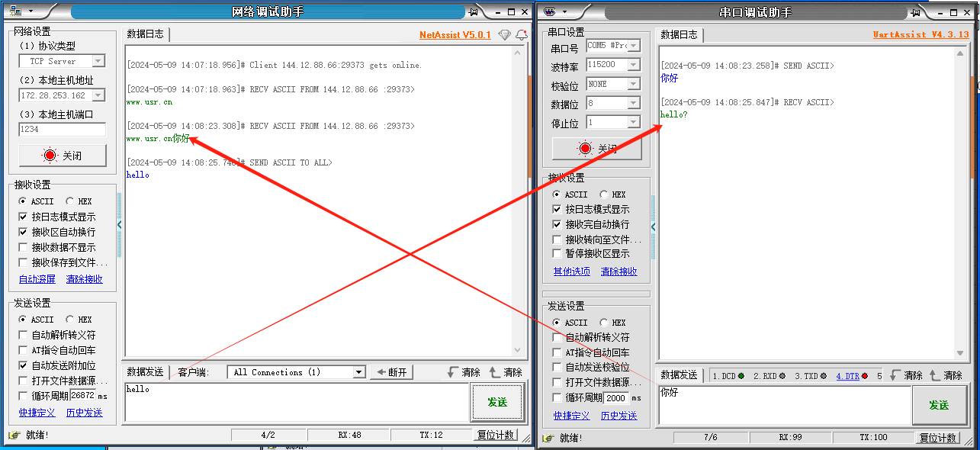Uncheck 按日志模式显示 in serial assistant
The image size is (980, 450).
tap(557, 209)
